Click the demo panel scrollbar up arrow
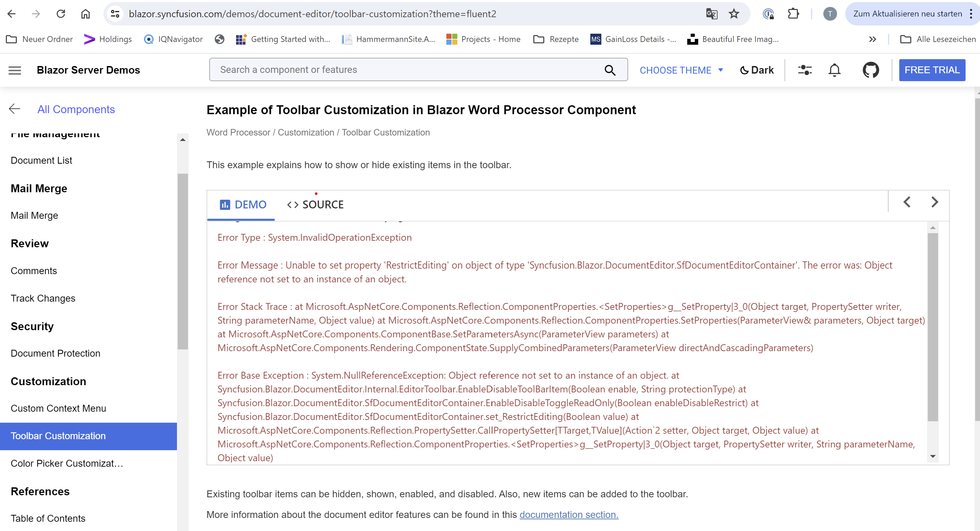Screen dimensions: 980x531 (x=933, y=228)
